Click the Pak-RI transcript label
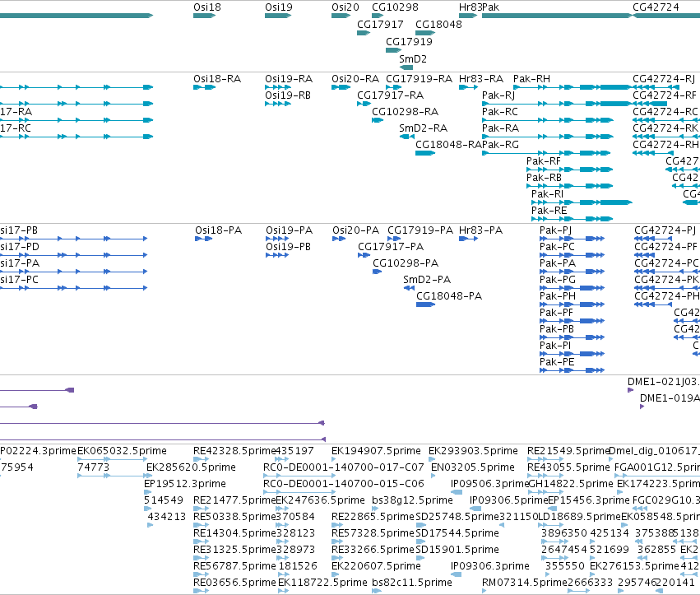700x595 pixels. [x=547, y=194]
